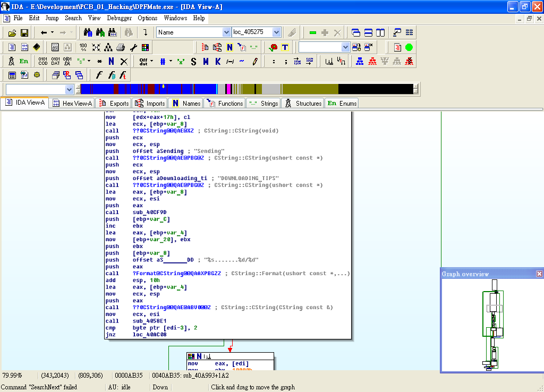Open the Search menu
The width and height of the screenshot is (544, 392).
tap(73, 18)
